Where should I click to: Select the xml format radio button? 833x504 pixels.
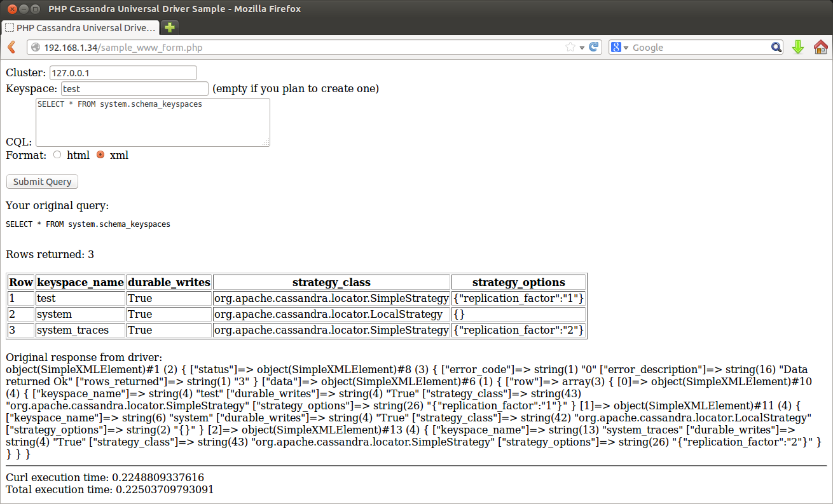[100, 154]
